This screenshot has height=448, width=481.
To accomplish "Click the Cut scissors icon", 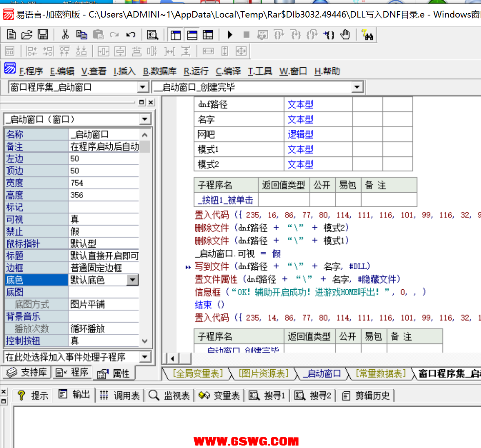I will coord(65,35).
